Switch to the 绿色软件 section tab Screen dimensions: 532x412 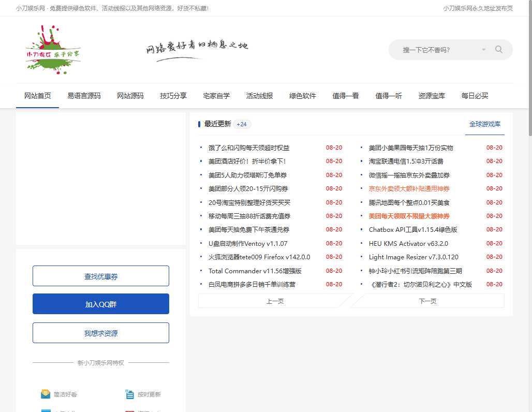[302, 96]
